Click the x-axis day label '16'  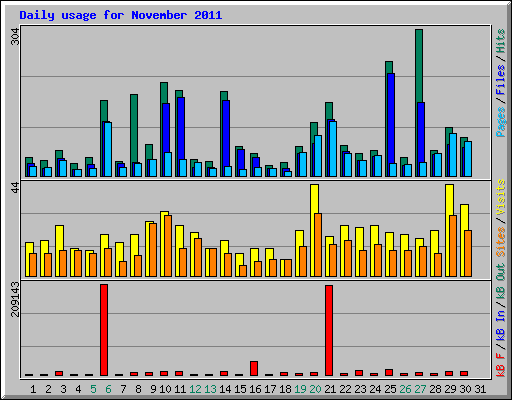pos(255,389)
